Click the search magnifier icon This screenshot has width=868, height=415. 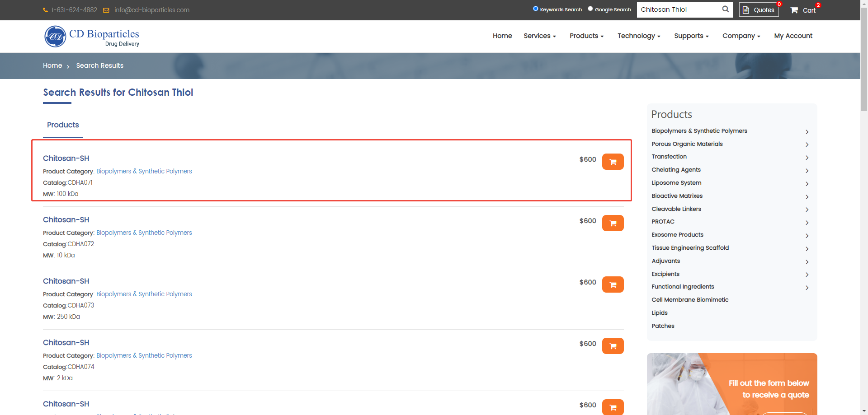point(725,9)
